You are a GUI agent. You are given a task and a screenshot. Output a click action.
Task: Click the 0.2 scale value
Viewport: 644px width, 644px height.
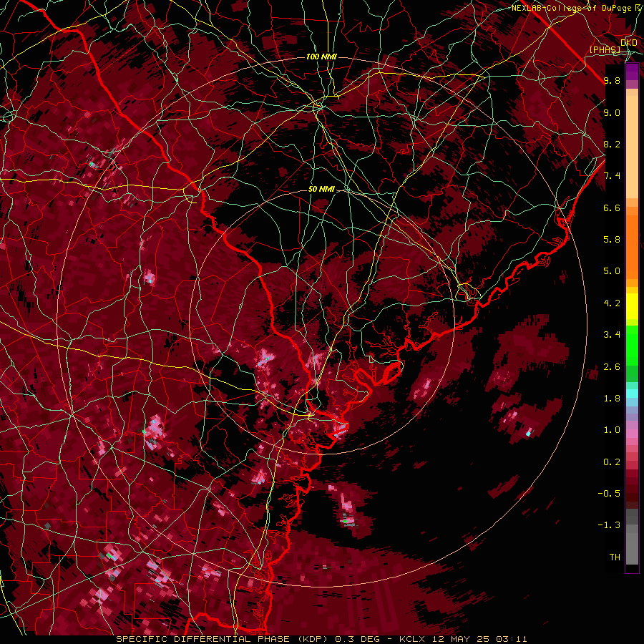pyautogui.click(x=612, y=462)
